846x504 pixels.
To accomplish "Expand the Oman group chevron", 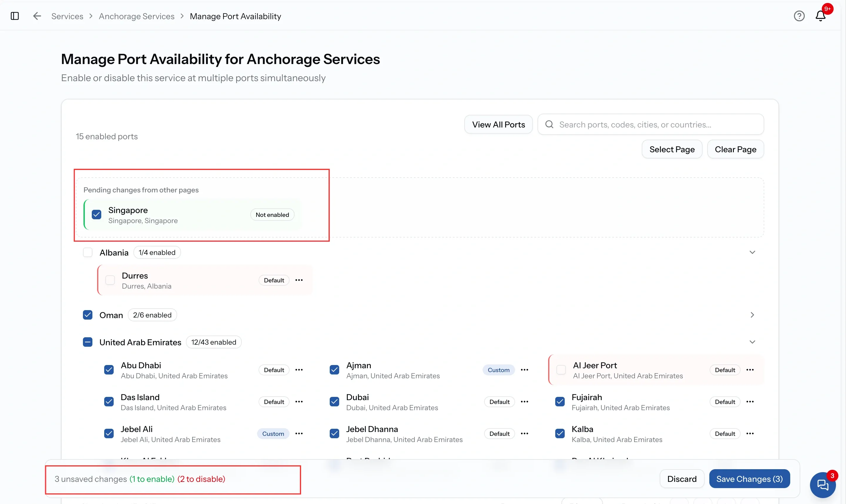I will click(x=752, y=315).
